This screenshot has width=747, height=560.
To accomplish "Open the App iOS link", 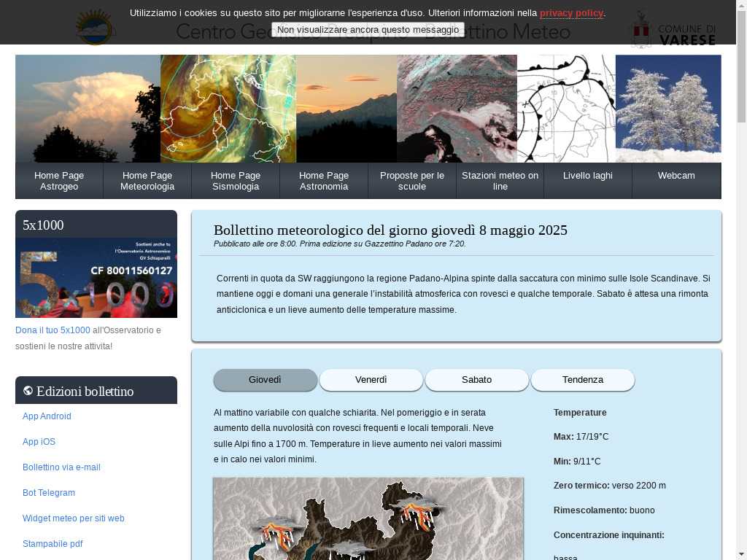I will 39,442.
